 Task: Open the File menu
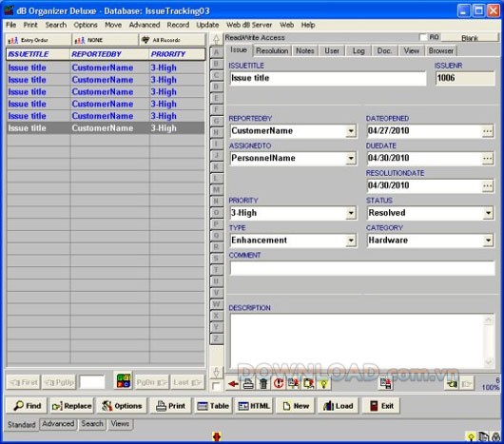pyautogui.click(x=10, y=25)
